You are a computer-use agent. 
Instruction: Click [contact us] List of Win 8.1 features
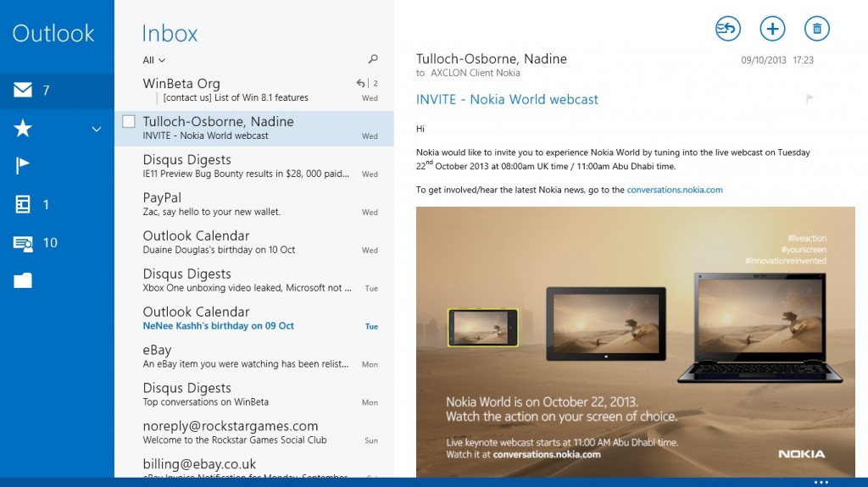236,97
